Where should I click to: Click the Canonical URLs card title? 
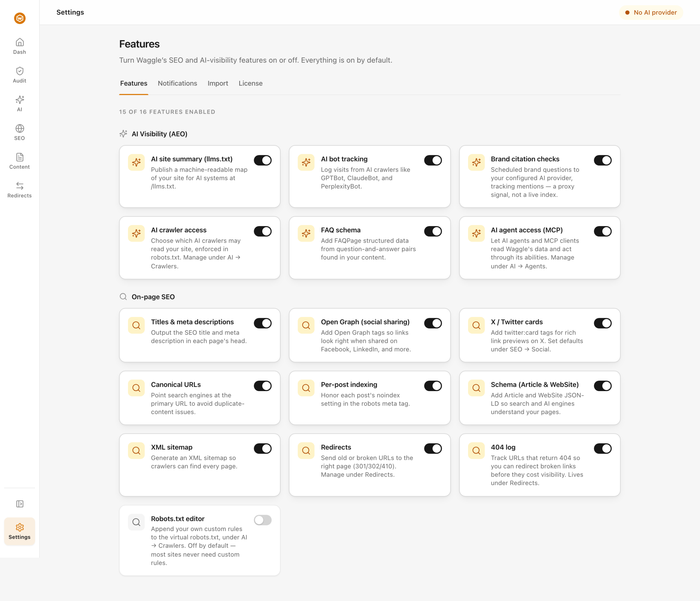(176, 385)
